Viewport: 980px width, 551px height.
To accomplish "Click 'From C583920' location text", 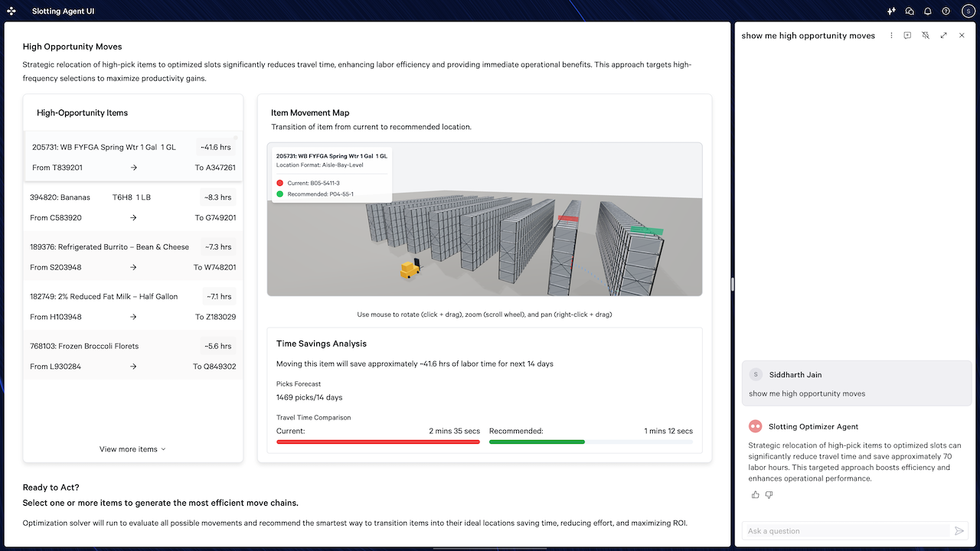I will [56, 217].
